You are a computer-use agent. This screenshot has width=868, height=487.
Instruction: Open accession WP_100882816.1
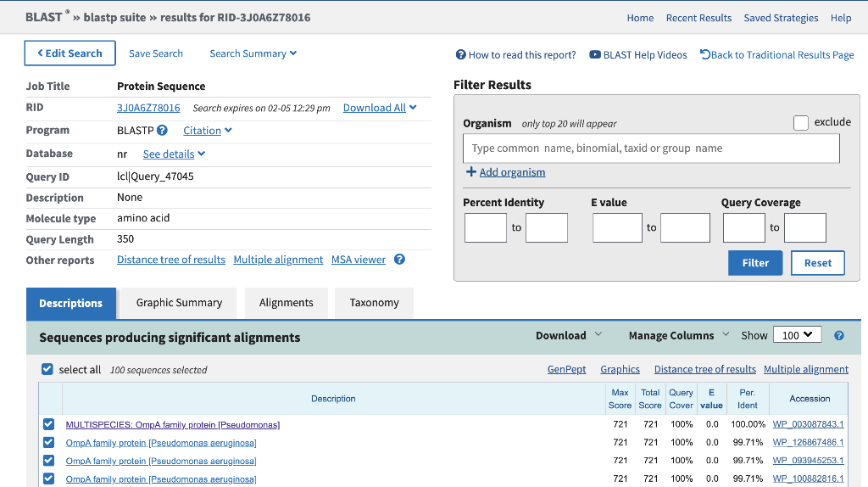click(808, 479)
